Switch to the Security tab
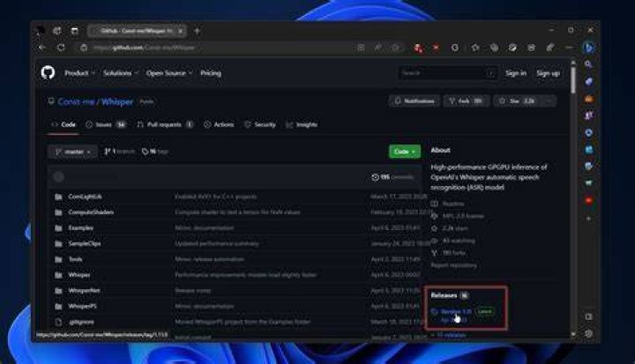635x364 pixels. 260,124
